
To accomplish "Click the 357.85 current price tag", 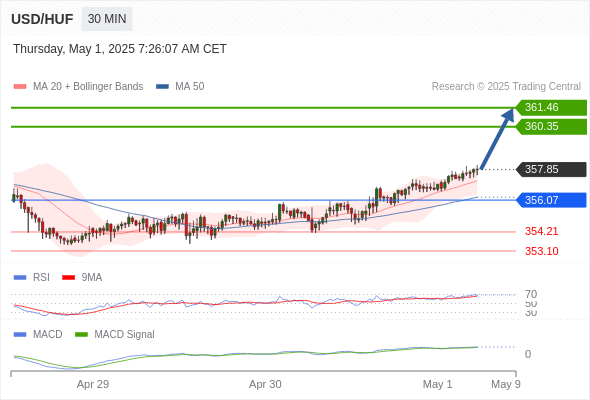I will pyautogui.click(x=551, y=169).
